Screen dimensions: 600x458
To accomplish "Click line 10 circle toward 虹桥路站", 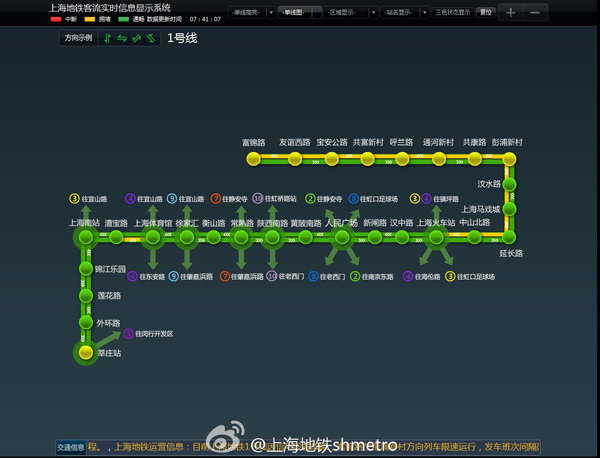I will point(258,199).
